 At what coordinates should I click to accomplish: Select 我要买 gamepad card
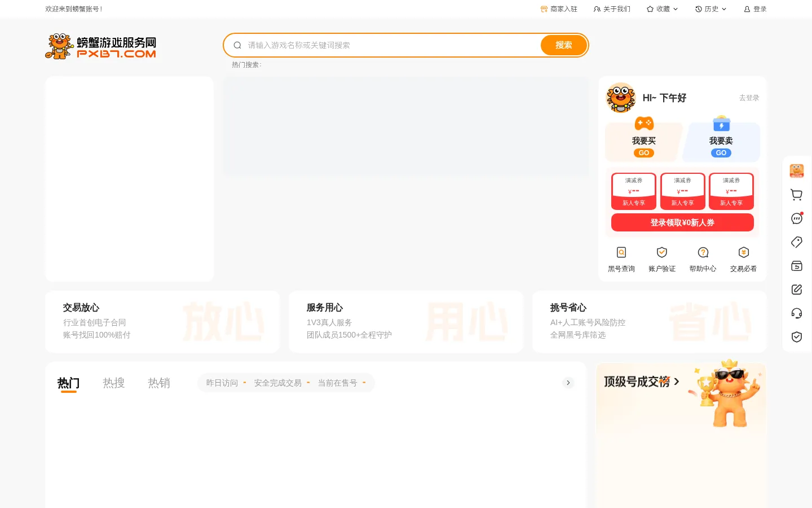click(x=644, y=139)
